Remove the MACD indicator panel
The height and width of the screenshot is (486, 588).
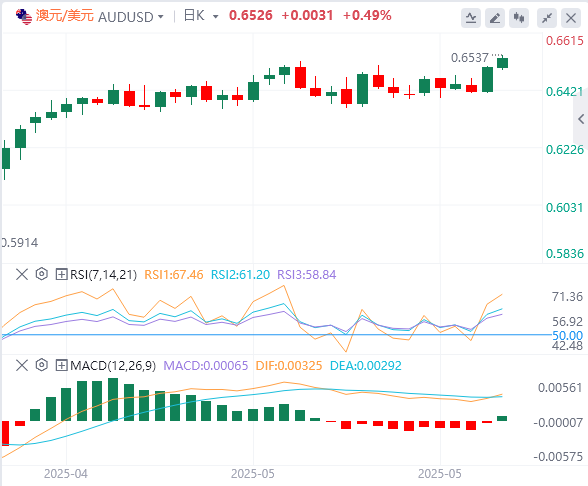coord(22,365)
